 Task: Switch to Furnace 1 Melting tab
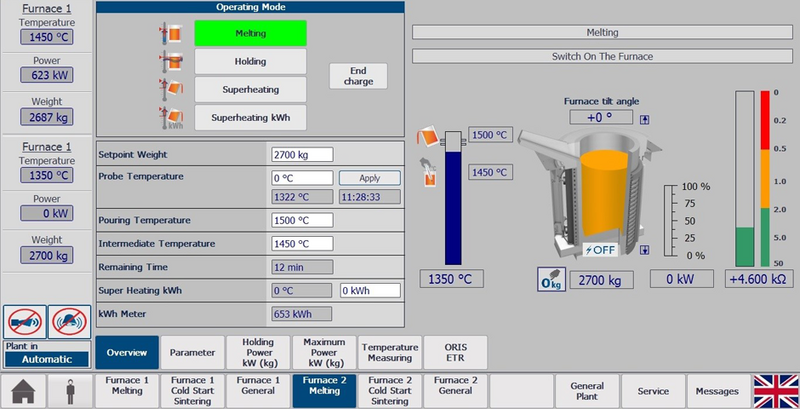point(126,391)
